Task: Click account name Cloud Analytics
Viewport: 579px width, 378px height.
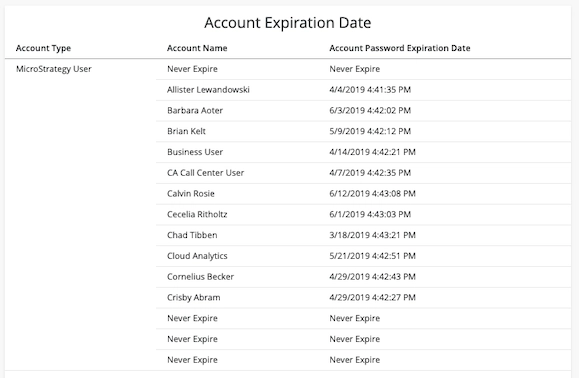Action: click(197, 256)
